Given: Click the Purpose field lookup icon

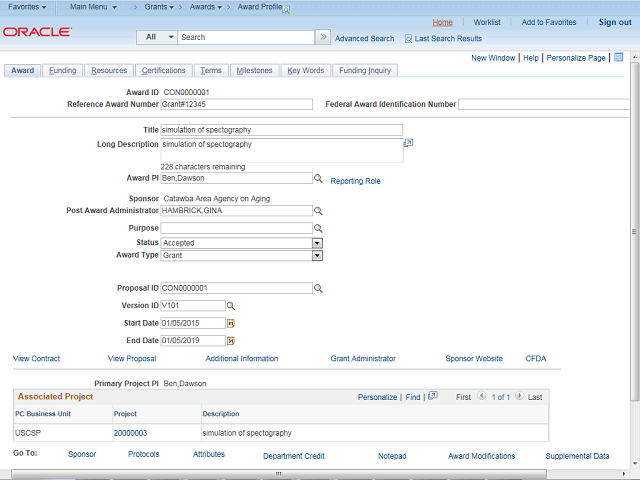Looking at the screenshot, I should (319, 229).
